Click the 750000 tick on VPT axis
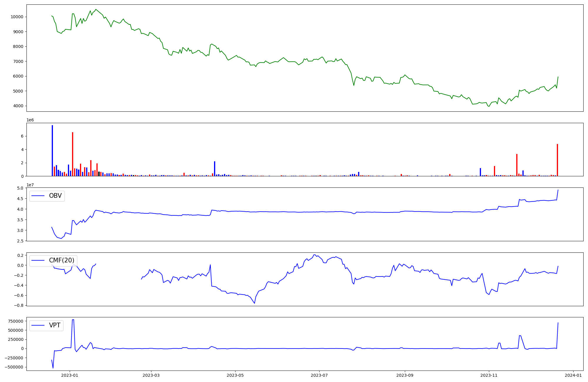The height and width of the screenshot is (382, 588). (16, 321)
